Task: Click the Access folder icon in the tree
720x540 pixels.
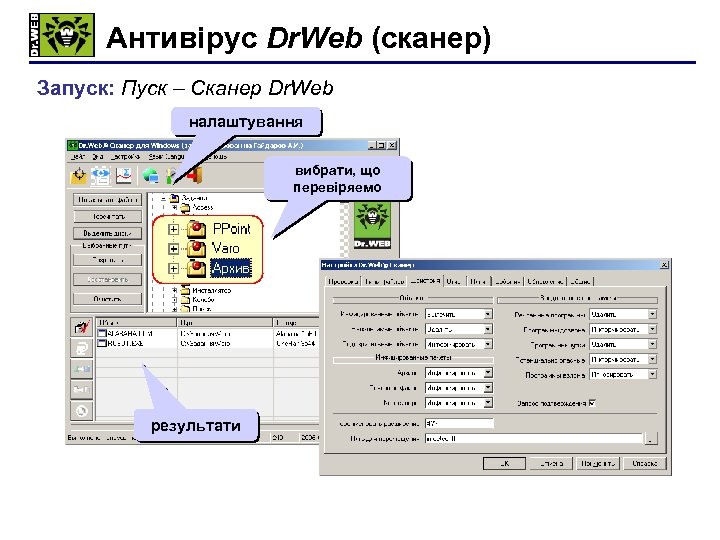Action: (x=185, y=208)
